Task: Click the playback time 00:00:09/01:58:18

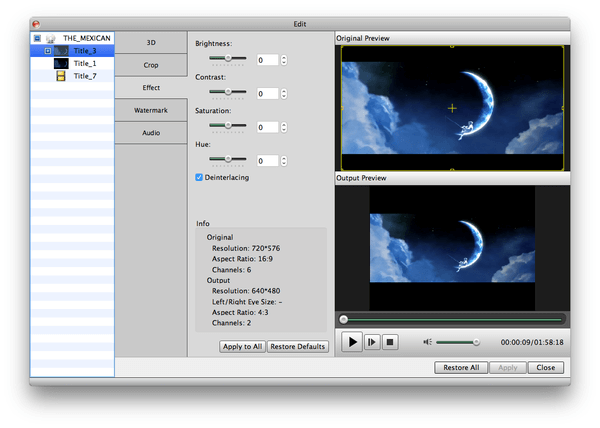Action: coord(532,342)
